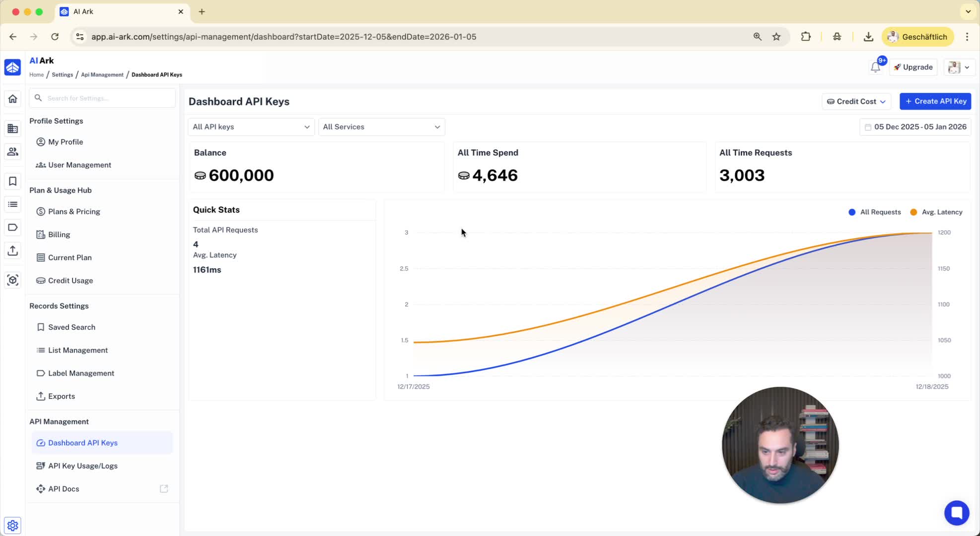Open external link icon beside API Docs
This screenshot has height=536, width=980.
click(x=164, y=489)
